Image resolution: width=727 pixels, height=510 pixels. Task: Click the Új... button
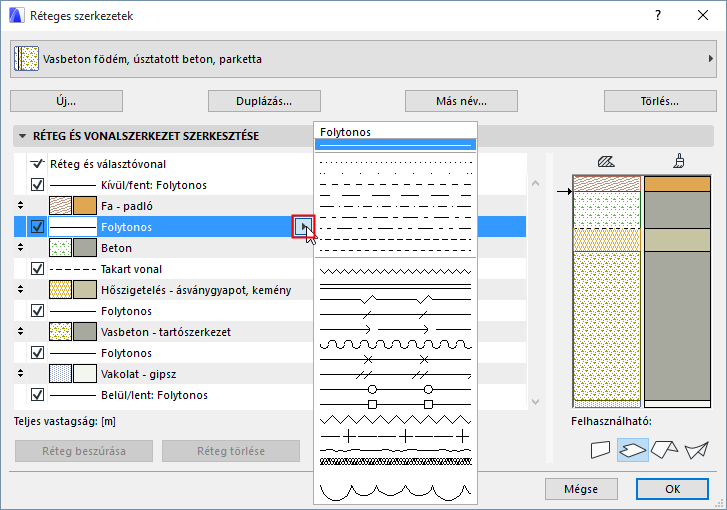pyautogui.click(x=66, y=101)
